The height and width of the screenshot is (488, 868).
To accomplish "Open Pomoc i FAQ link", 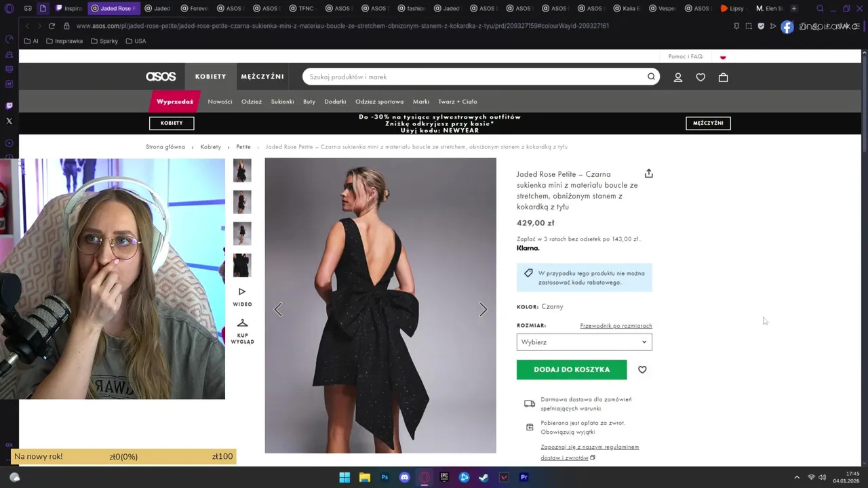I will coord(686,57).
